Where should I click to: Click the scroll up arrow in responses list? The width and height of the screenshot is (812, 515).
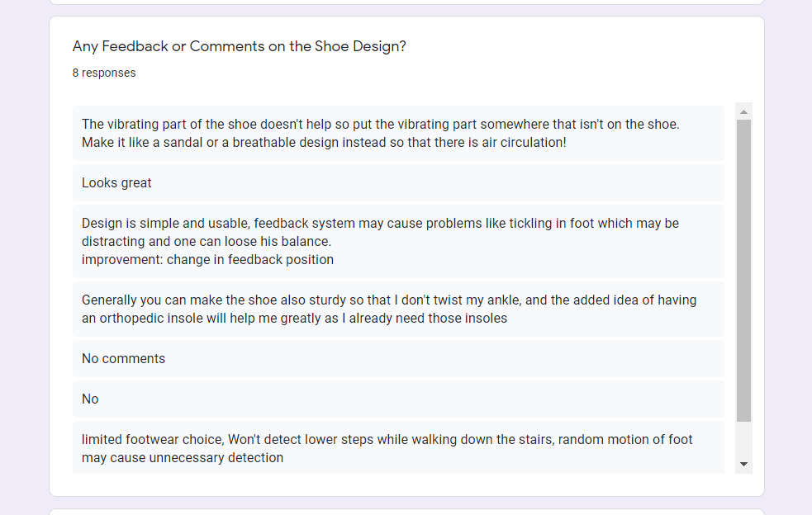click(743, 111)
